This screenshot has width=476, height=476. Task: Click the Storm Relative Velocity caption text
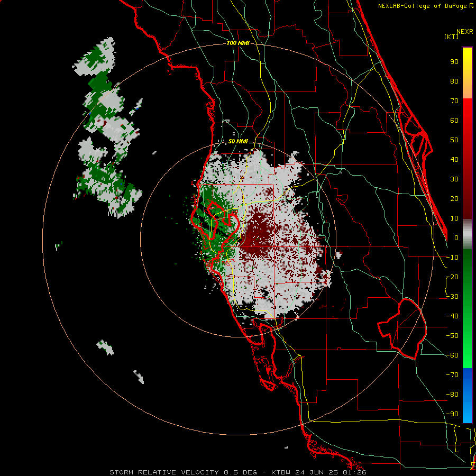(x=237, y=472)
